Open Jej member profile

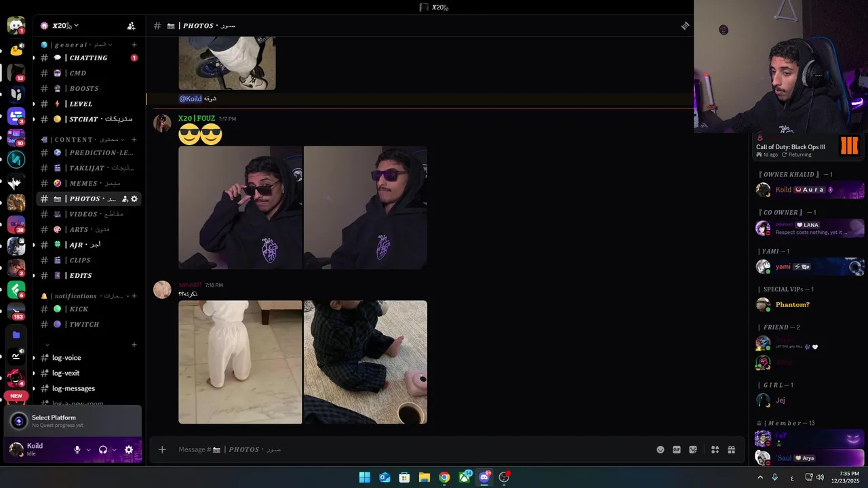pyautogui.click(x=810, y=400)
